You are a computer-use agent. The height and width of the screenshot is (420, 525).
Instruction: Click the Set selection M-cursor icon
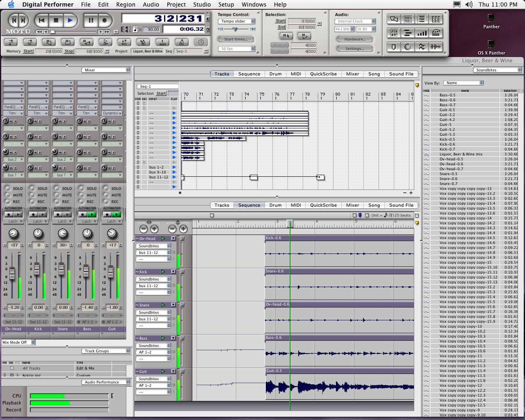(286, 36)
